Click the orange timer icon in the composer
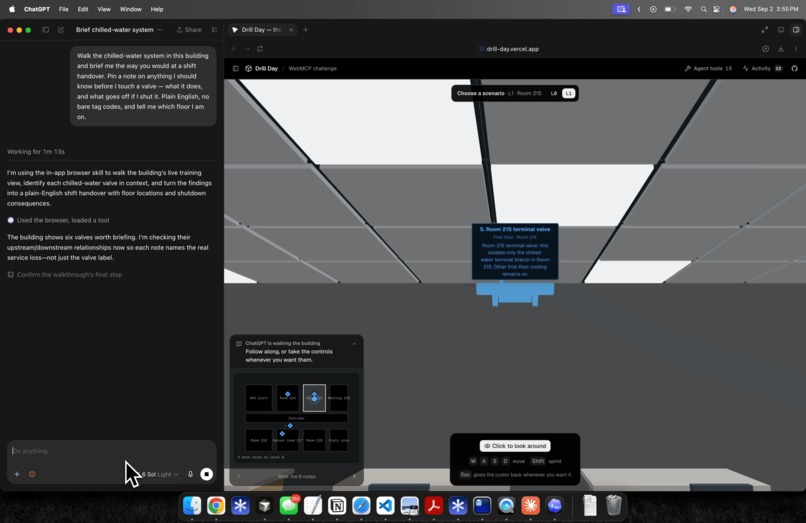Viewport: 806px width, 523px height. [x=32, y=474]
